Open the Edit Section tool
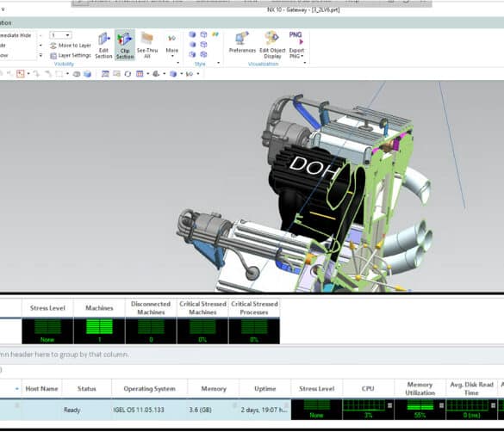The image size is (504, 432). [x=103, y=46]
